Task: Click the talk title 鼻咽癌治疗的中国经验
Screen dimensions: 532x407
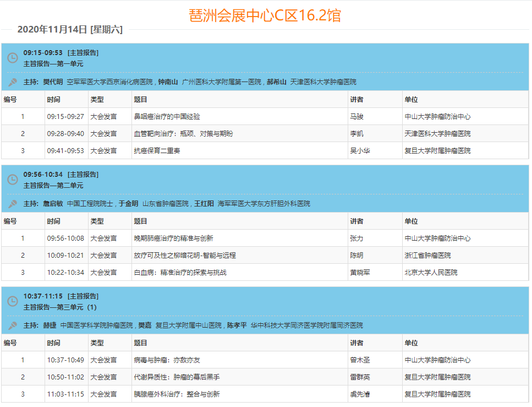Action: [167, 117]
